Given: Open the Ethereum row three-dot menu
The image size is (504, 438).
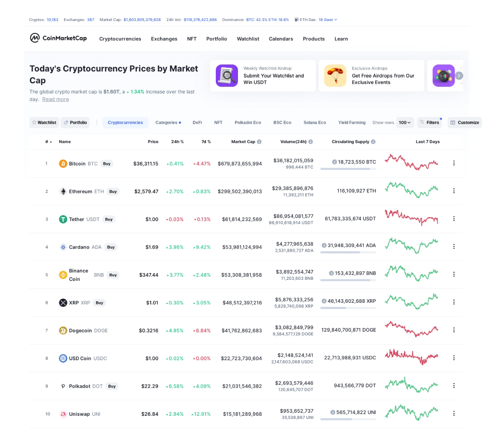Looking at the screenshot, I should [454, 191].
